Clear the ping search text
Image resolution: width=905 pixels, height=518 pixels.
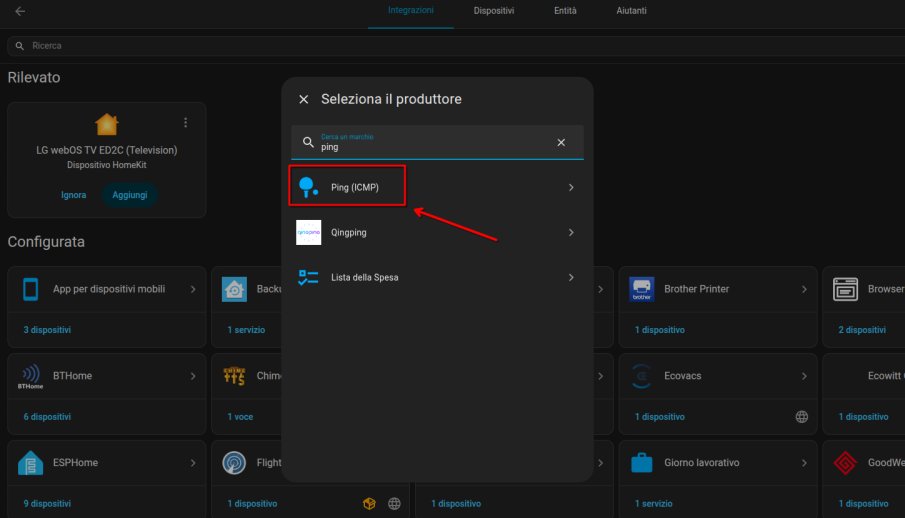(x=561, y=142)
